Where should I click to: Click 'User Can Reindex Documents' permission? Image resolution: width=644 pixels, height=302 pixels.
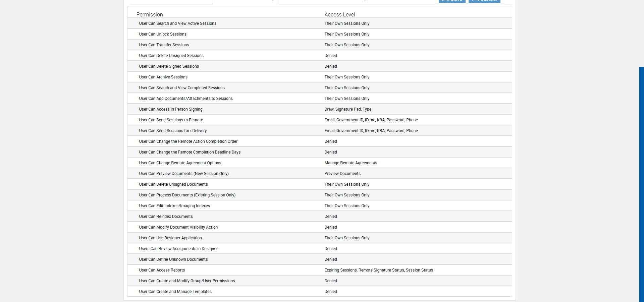[166, 217]
